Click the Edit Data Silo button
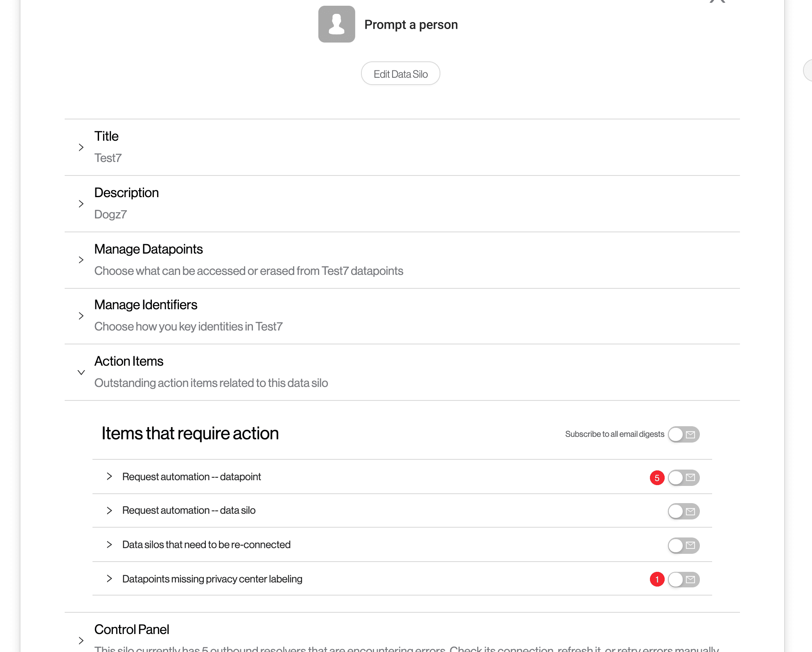812x652 pixels. tap(400, 74)
